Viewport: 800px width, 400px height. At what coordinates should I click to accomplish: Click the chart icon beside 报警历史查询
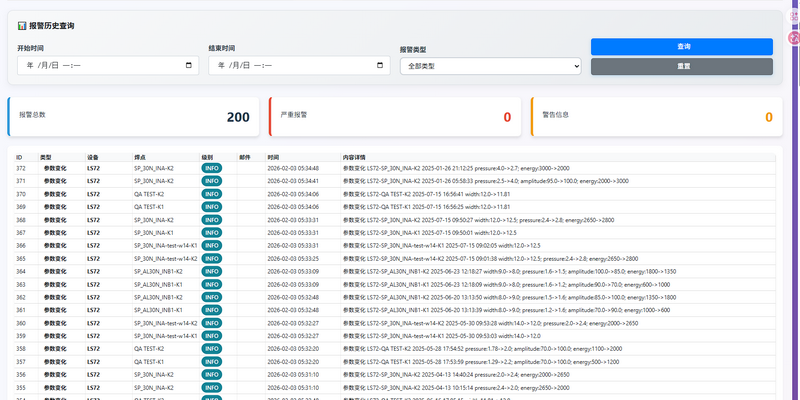(21, 26)
